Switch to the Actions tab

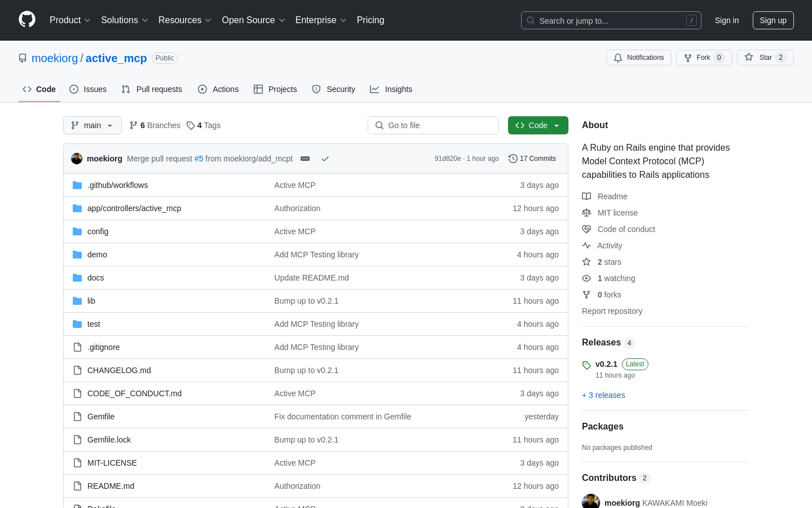point(218,89)
